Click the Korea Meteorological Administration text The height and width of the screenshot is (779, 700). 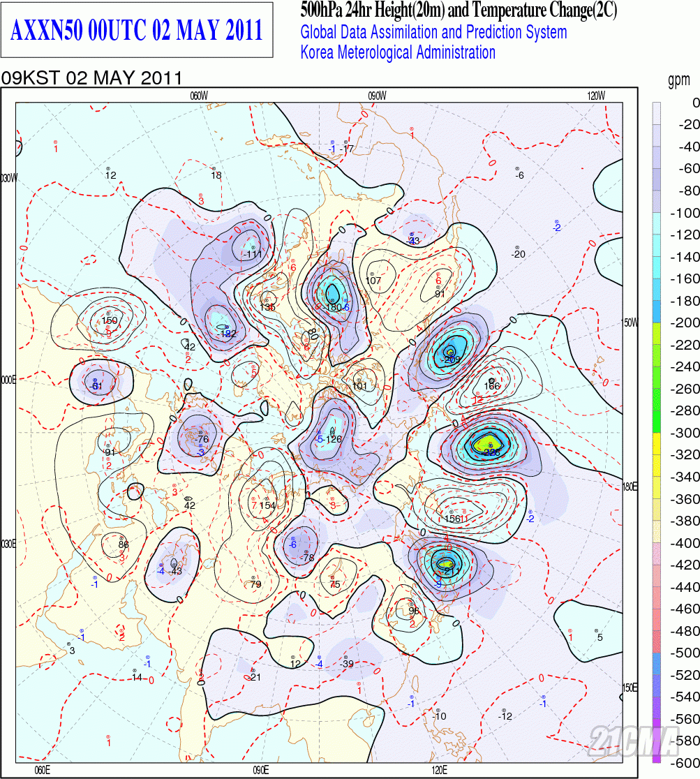point(397,50)
